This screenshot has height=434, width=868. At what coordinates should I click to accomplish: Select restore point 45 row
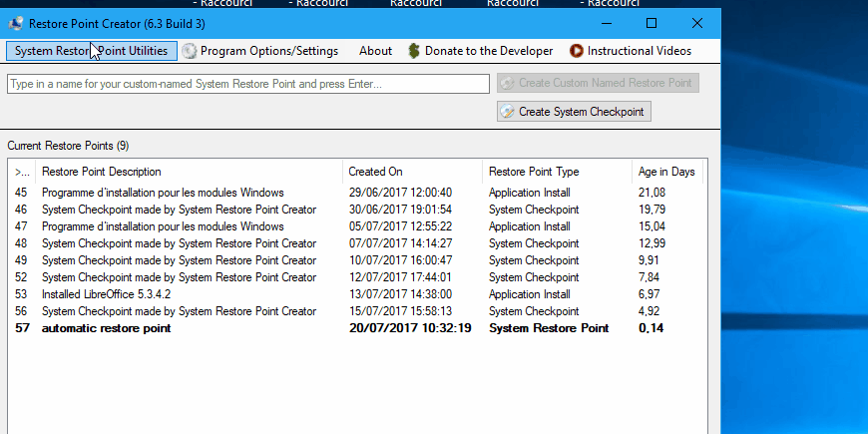click(x=357, y=193)
